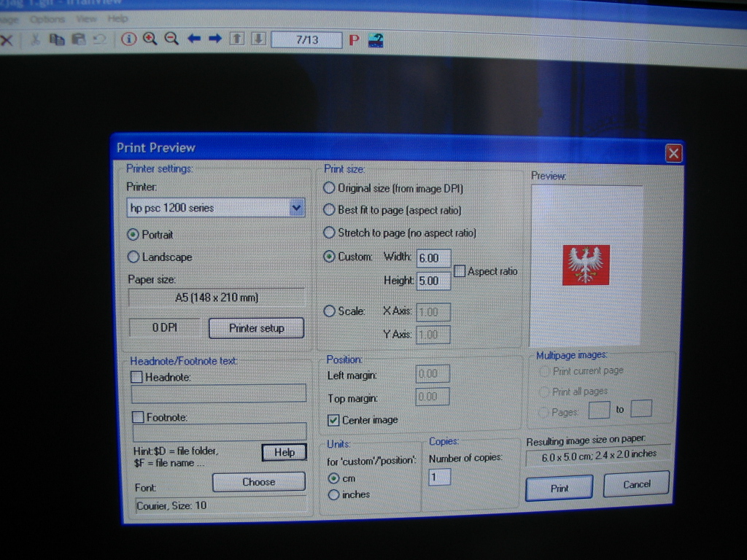Image resolution: width=747 pixels, height=560 pixels.
Task: Click the custom Width input field
Action: pos(433,257)
